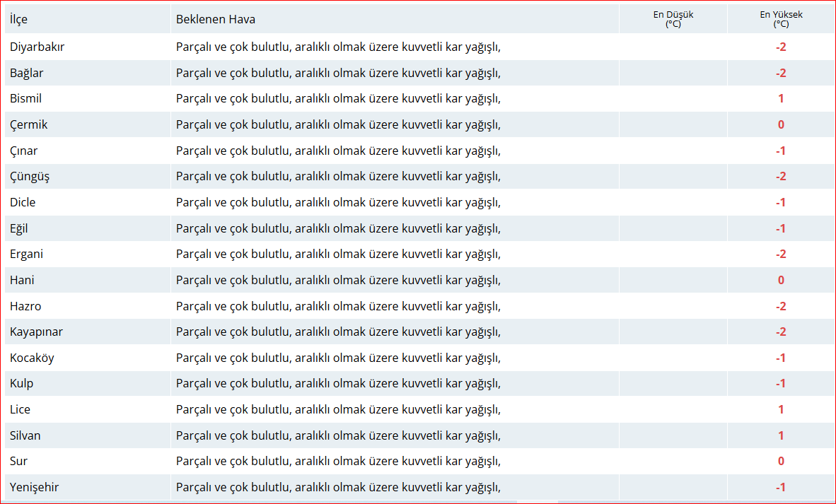
Task: Click the Yenişehir district name
Action: (x=35, y=487)
